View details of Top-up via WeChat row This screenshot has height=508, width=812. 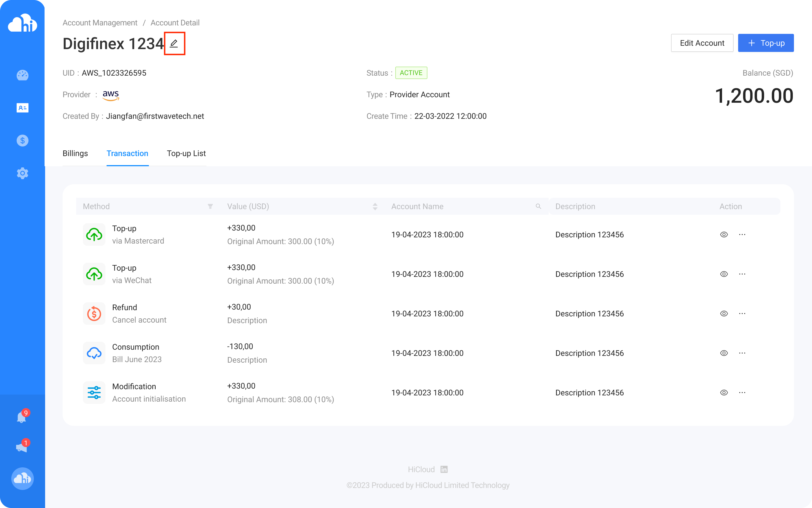[x=724, y=274]
